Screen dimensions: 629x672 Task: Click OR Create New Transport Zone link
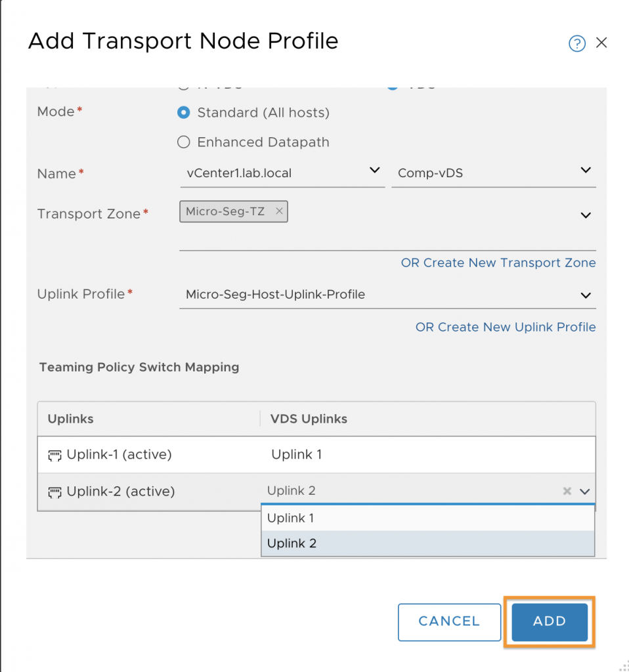tap(498, 262)
